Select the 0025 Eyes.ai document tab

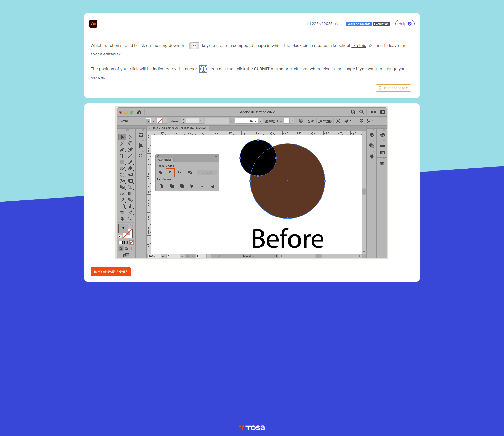180,128
